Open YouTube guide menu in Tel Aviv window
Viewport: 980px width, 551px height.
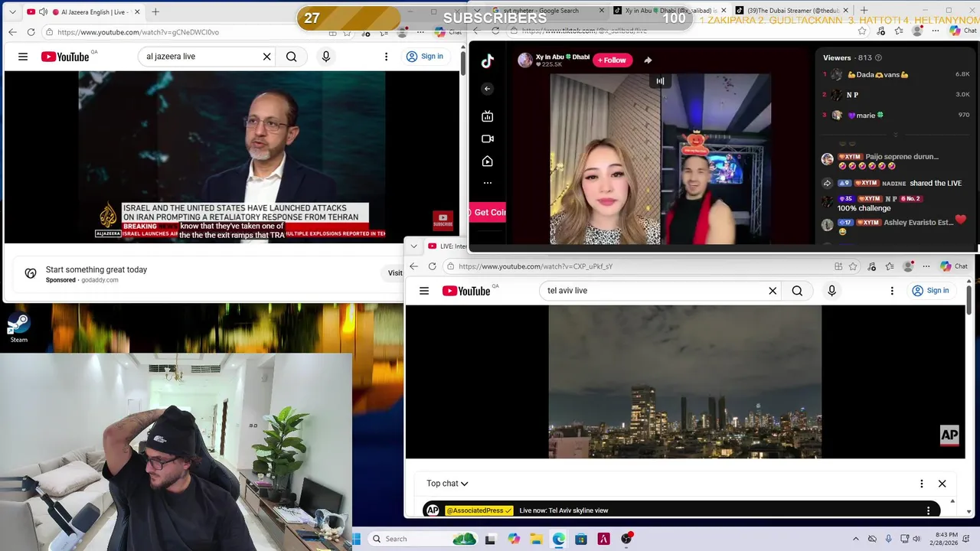[x=424, y=291]
